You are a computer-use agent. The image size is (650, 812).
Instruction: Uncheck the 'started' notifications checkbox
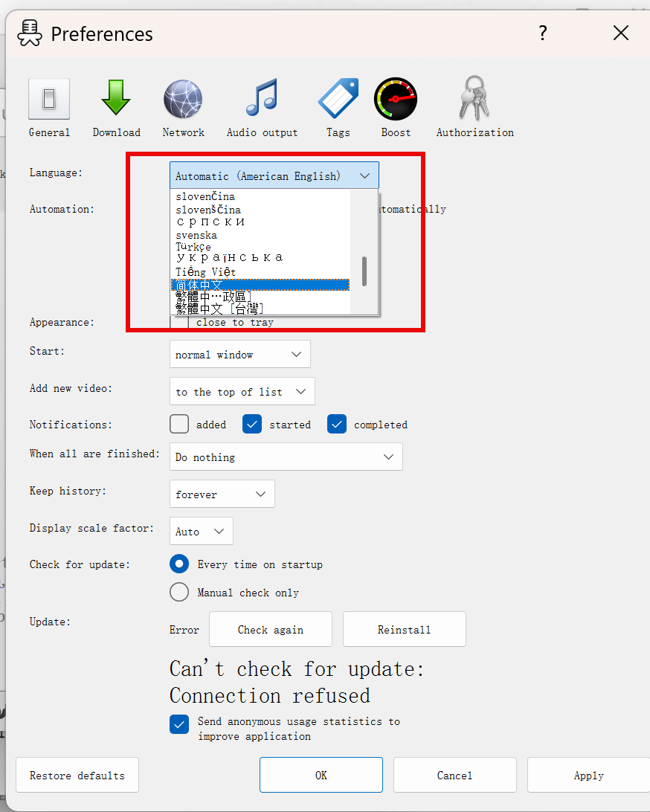pyautogui.click(x=252, y=424)
